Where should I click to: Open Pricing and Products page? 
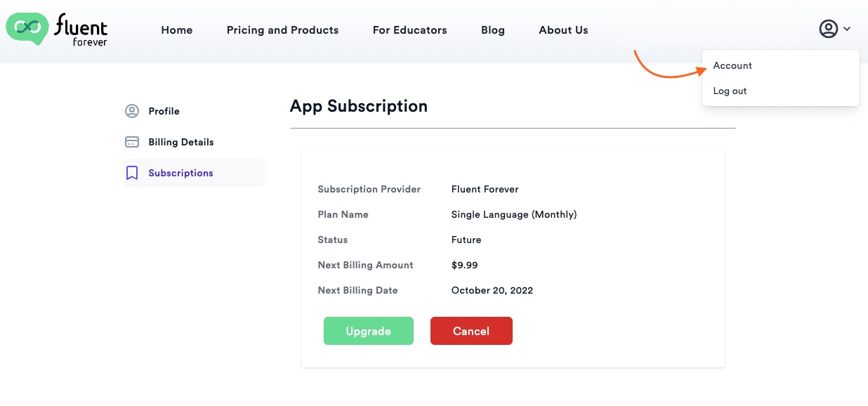coord(282,30)
